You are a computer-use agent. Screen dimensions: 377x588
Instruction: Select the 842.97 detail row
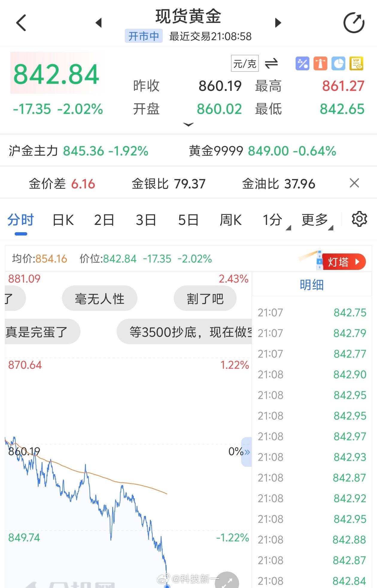pyautogui.click(x=312, y=437)
